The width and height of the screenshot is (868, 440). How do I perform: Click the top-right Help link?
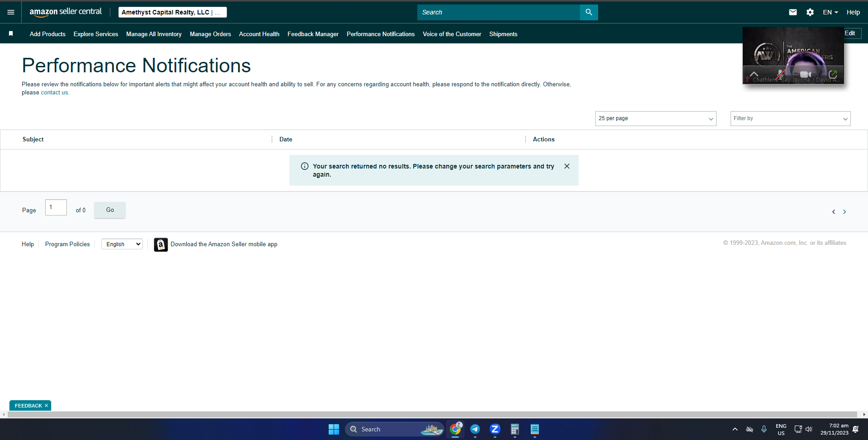click(853, 12)
